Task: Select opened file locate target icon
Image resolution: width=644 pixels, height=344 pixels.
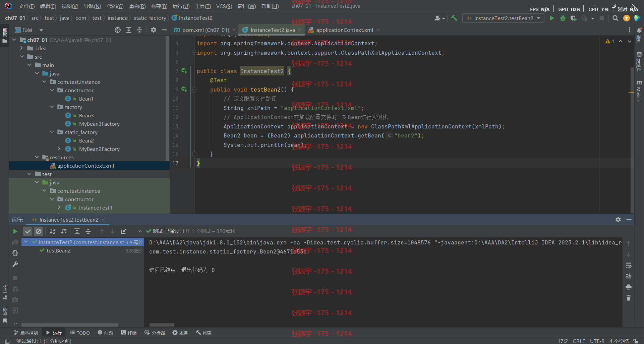Action: 118,30
